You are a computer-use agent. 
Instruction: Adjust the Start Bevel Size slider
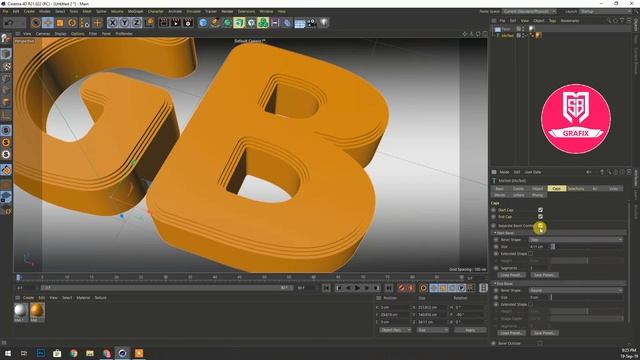[x=587, y=247]
